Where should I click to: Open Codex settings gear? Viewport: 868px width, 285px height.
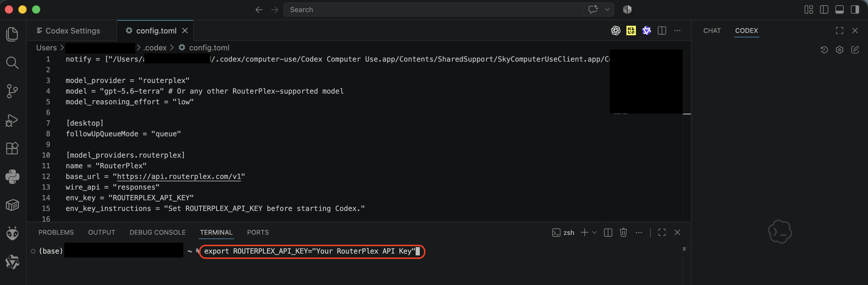pyautogui.click(x=839, y=50)
